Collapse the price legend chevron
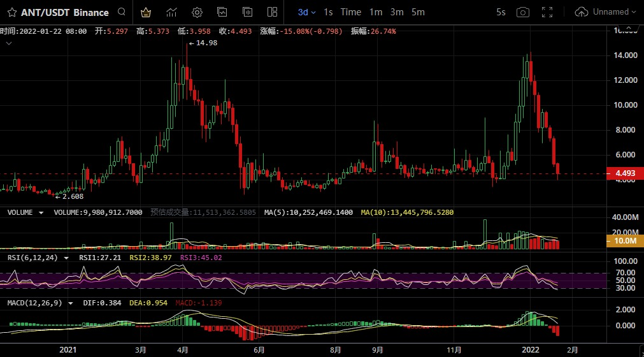This screenshot has height=357, width=644. coord(8,43)
